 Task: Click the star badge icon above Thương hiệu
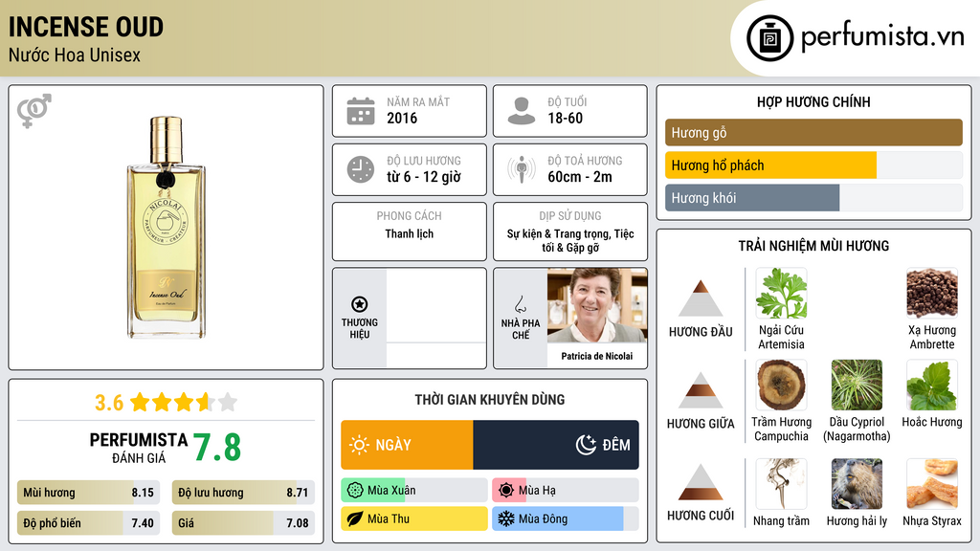pos(360,304)
